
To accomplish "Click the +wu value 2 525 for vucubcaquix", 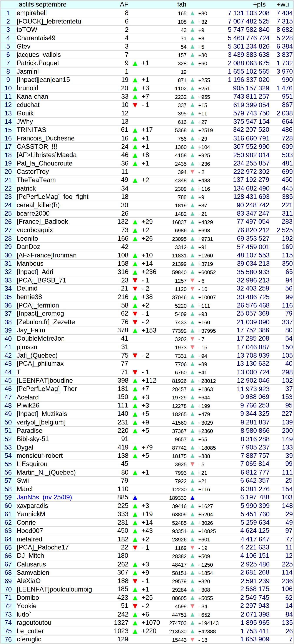I will [284, 230].
